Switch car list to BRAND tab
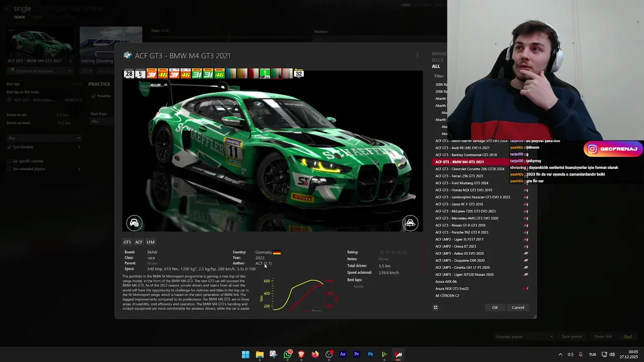The width and height of the screenshot is (644, 362). [x=439, y=54]
